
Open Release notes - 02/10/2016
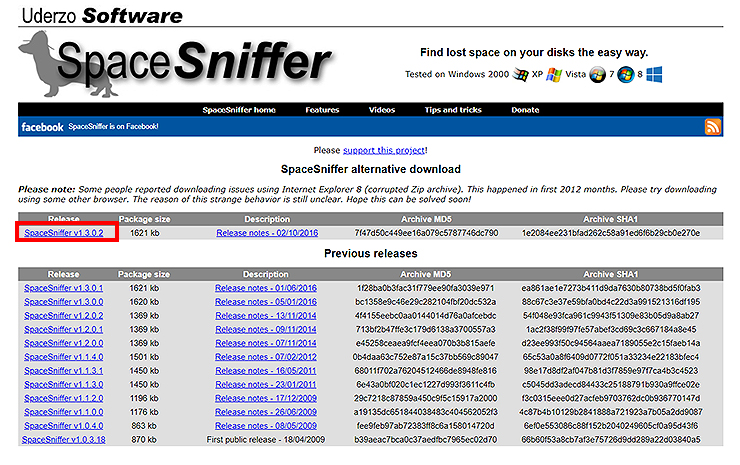[x=267, y=233]
